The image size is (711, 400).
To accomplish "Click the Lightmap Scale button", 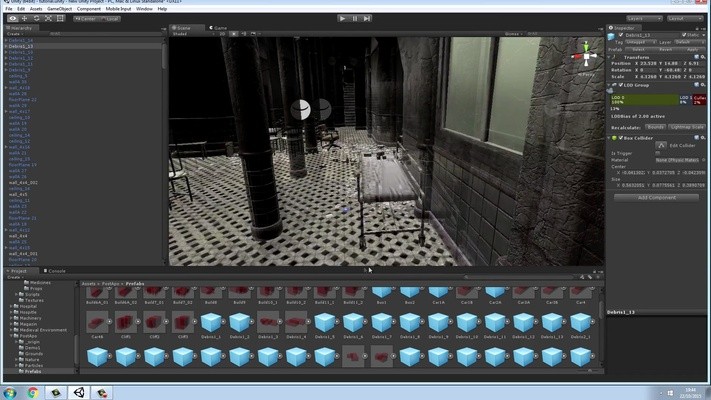I will click(x=687, y=127).
